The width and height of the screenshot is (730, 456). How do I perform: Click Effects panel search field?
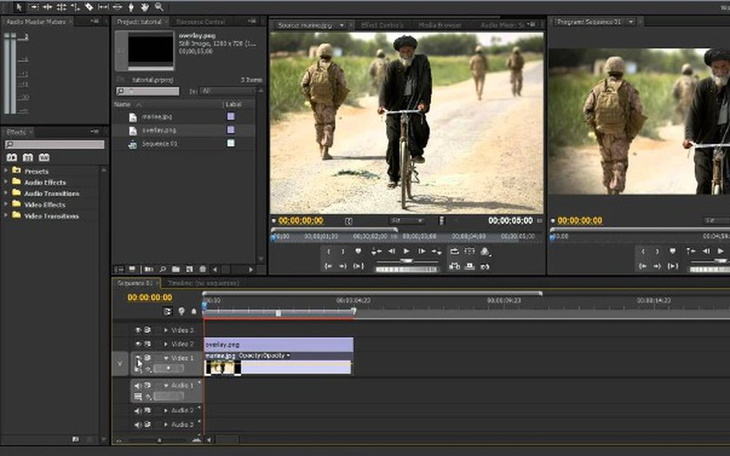click(x=55, y=145)
